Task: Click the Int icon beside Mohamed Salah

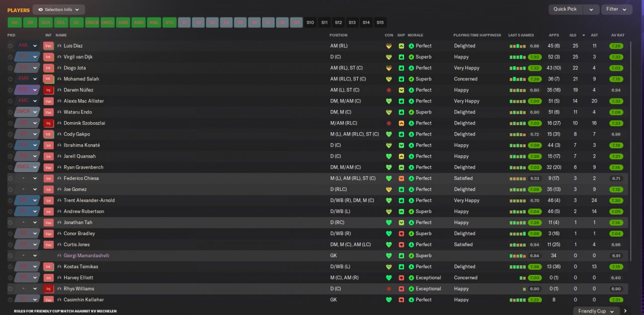Action: (48, 79)
